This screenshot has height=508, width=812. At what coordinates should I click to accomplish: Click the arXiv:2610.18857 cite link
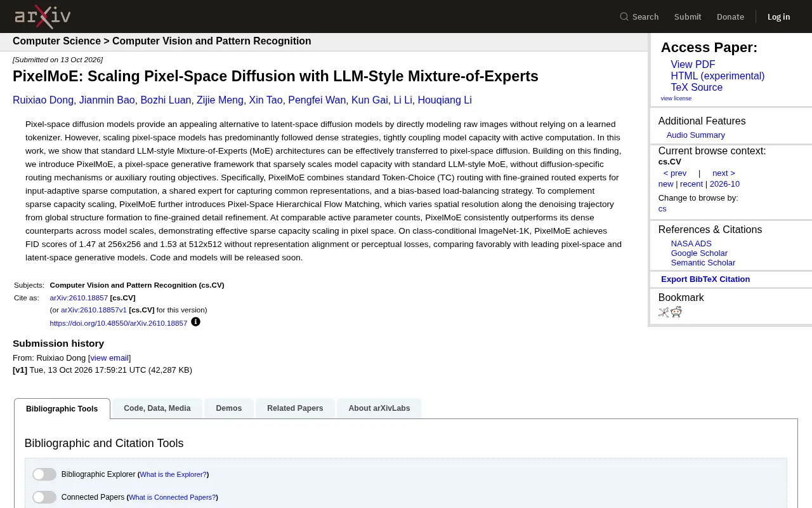(79, 298)
